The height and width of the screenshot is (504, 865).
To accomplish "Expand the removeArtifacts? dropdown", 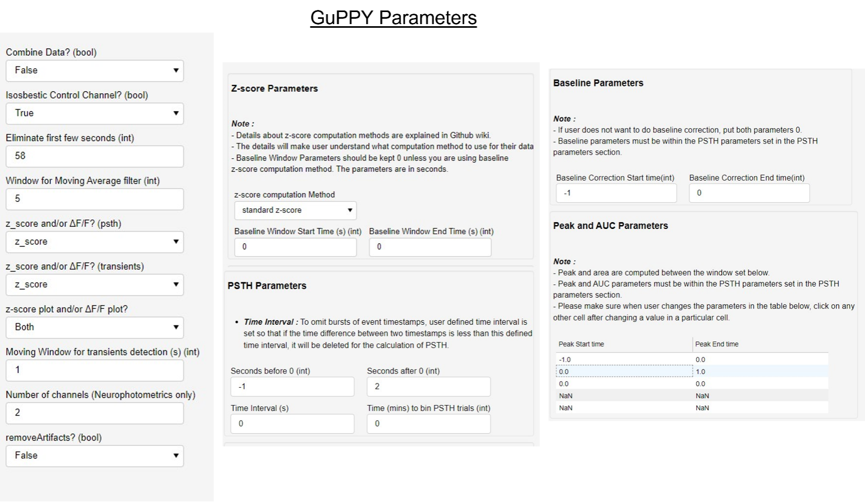I will [95, 456].
